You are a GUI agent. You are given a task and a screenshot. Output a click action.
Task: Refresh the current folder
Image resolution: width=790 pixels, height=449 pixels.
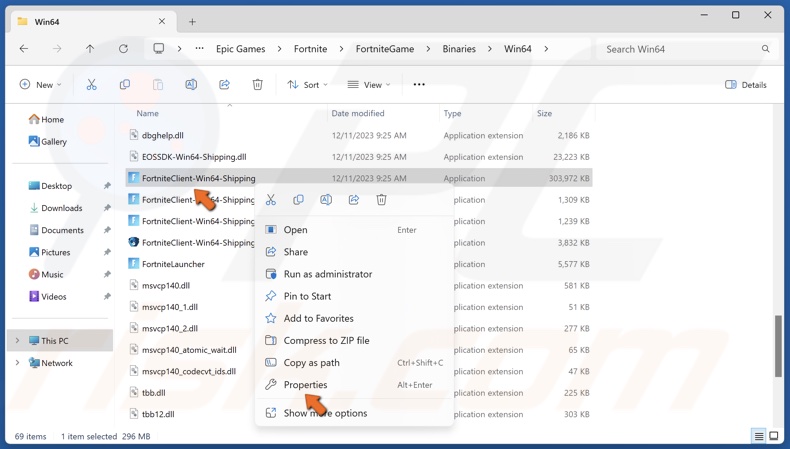[123, 49]
